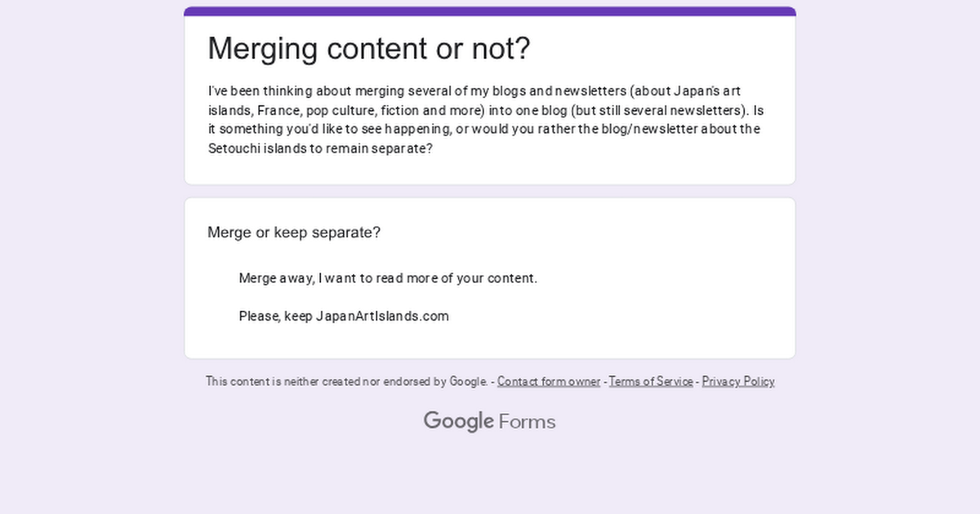Click "Google." in the footer disclaimer sentence

(468, 382)
